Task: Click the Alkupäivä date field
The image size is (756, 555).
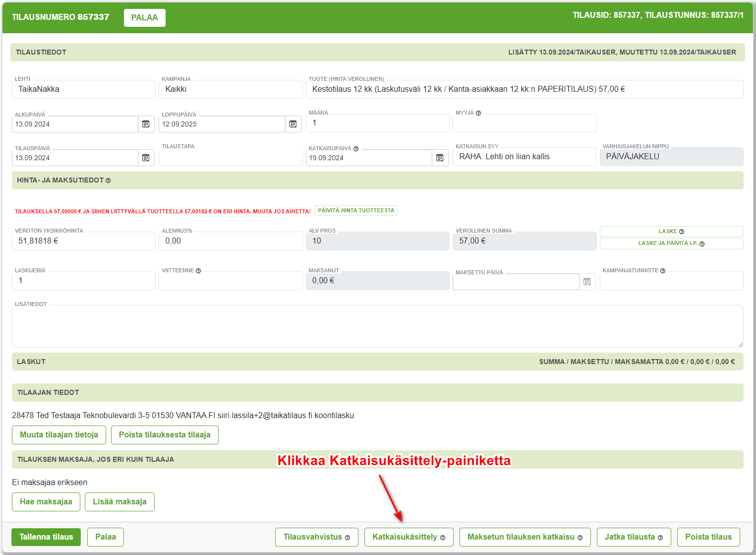Action: point(75,124)
